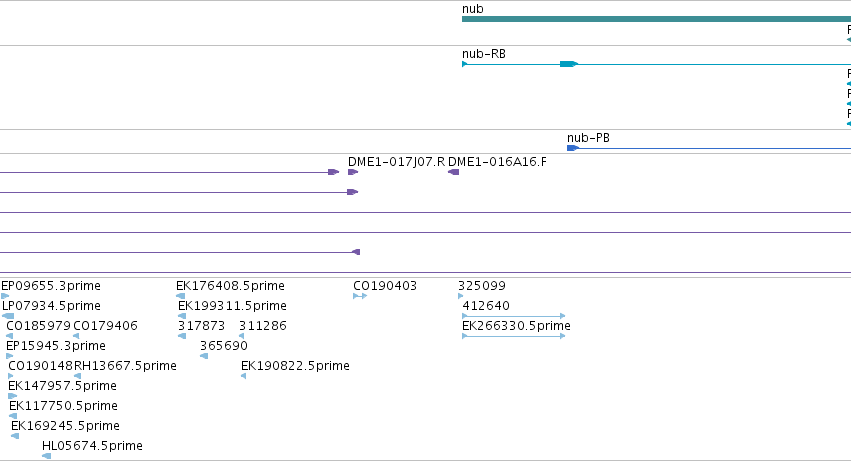Click the EP15945.3prime arrow glyph
851x461 pixels.
pyautogui.click(x=9, y=356)
